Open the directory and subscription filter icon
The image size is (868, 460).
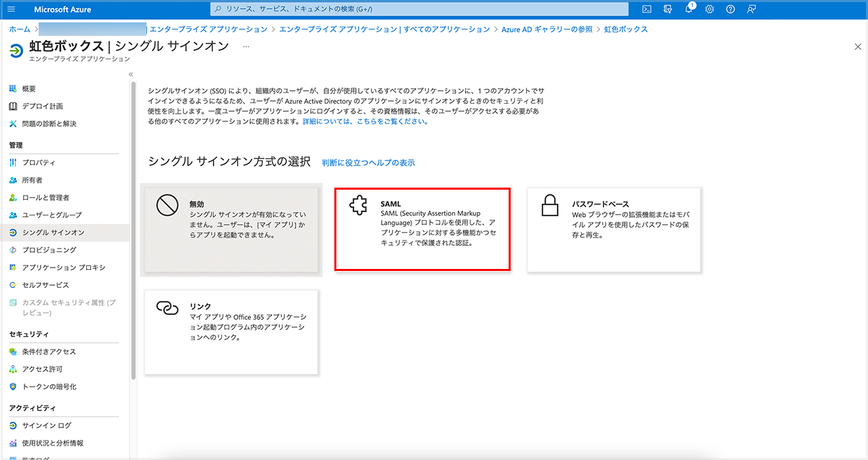point(668,9)
